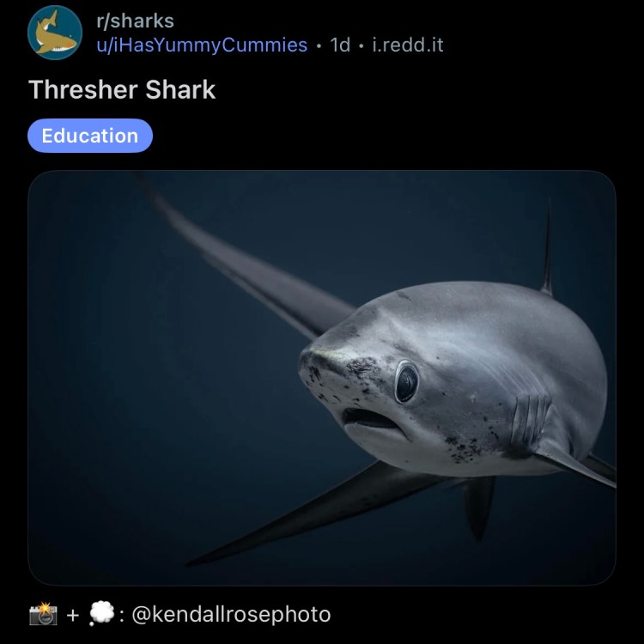Tap the shark's open mouth in the photo
This screenshot has width=644, height=644.
click(372, 419)
